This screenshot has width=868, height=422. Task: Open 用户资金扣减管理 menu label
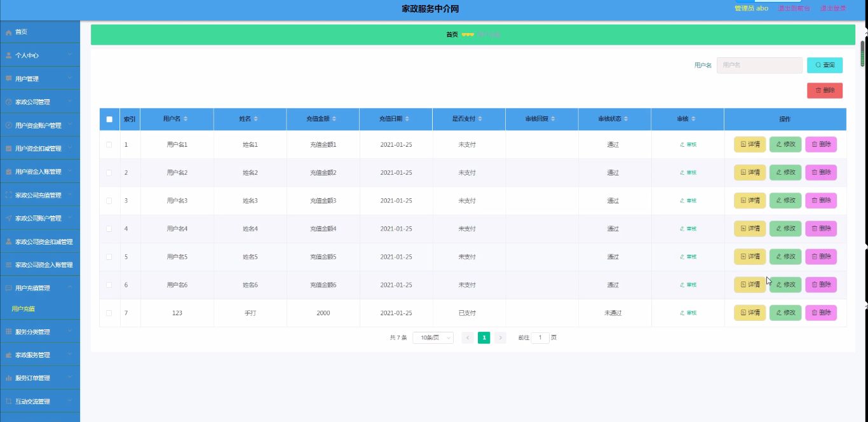coord(38,149)
